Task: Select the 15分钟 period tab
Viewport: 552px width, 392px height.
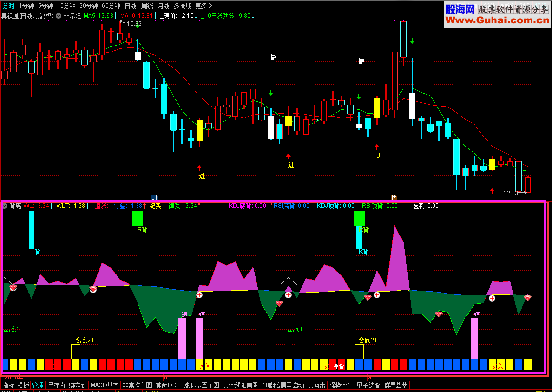Action: pos(66,6)
